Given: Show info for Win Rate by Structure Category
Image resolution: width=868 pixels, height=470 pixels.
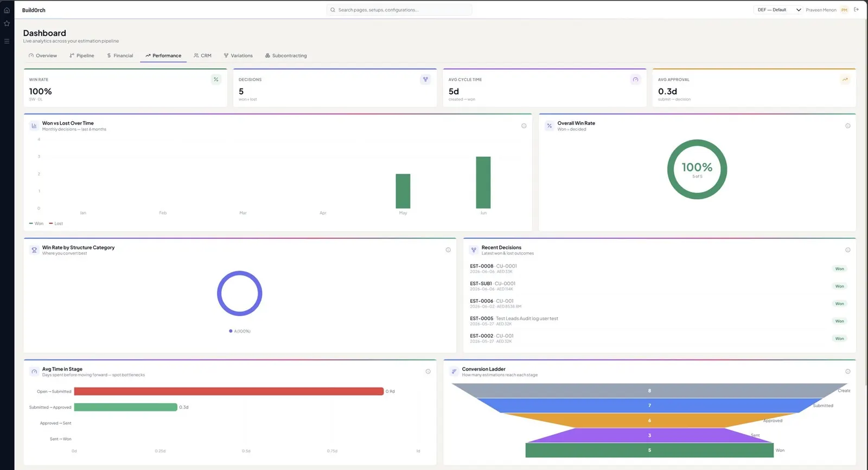Looking at the screenshot, I should coord(448,250).
